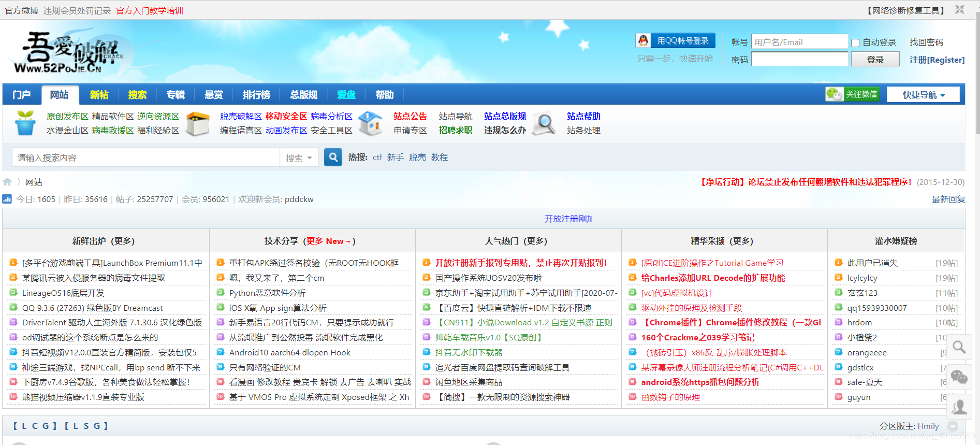Open the 技术分享 更多 New link

point(328,241)
